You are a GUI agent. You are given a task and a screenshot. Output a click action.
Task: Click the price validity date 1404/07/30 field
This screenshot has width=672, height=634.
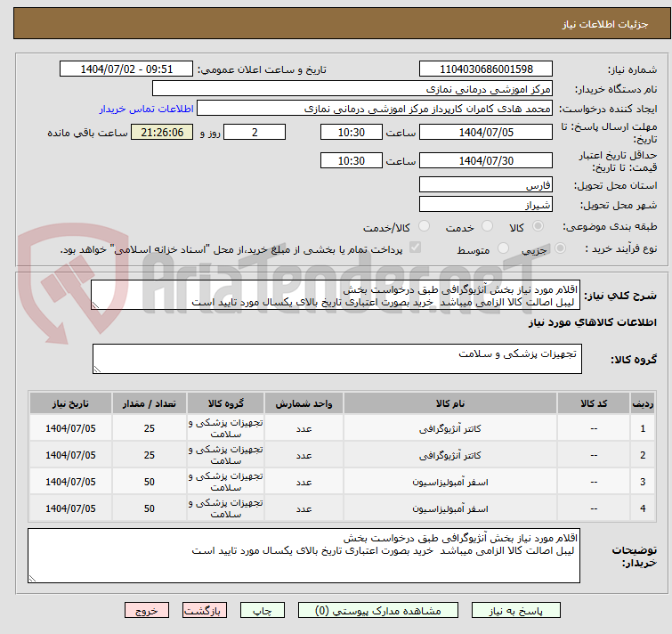pyautogui.click(x=485, y=161)
